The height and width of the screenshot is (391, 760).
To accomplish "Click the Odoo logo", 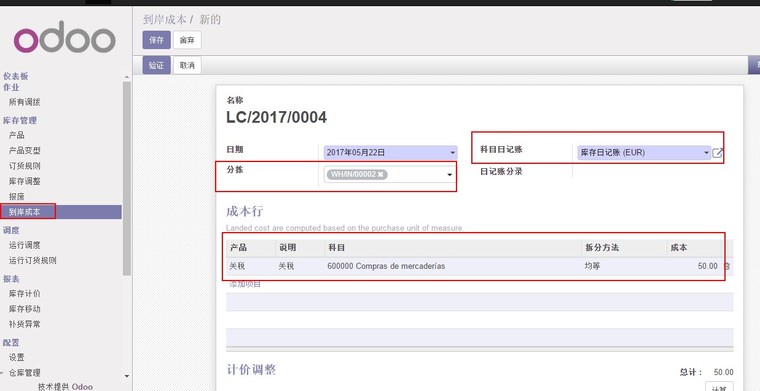I will click(65, 37).
